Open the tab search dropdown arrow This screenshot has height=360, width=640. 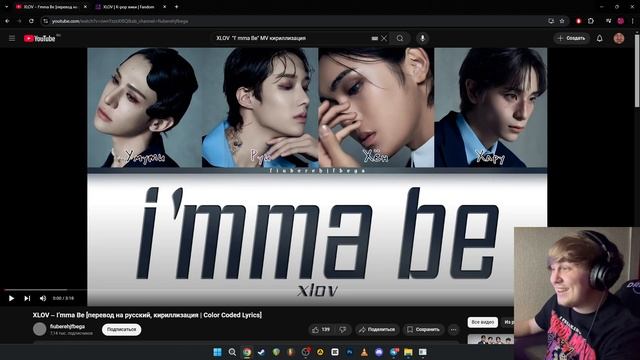tap(6, 7)
